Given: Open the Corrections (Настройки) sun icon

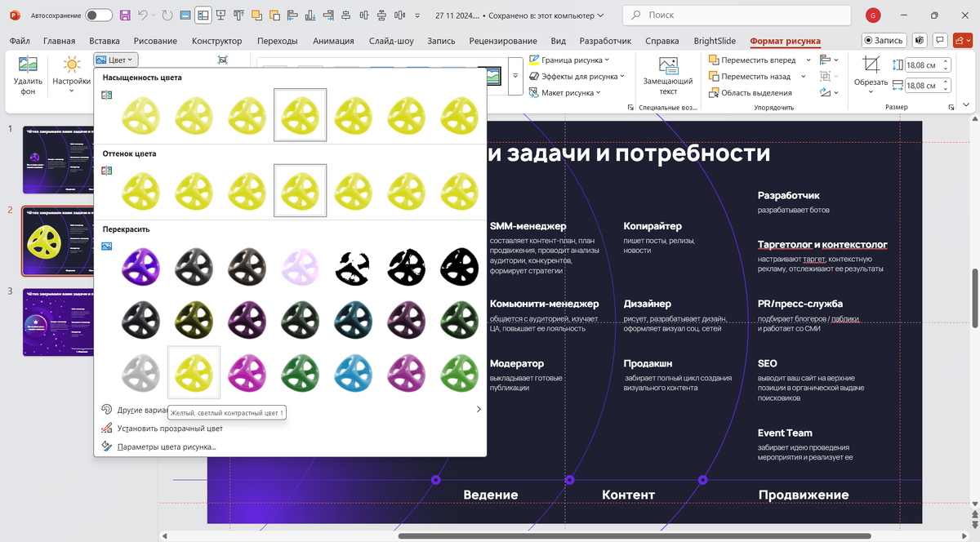Looking at the screenshot, I should [x=72, y=65].
